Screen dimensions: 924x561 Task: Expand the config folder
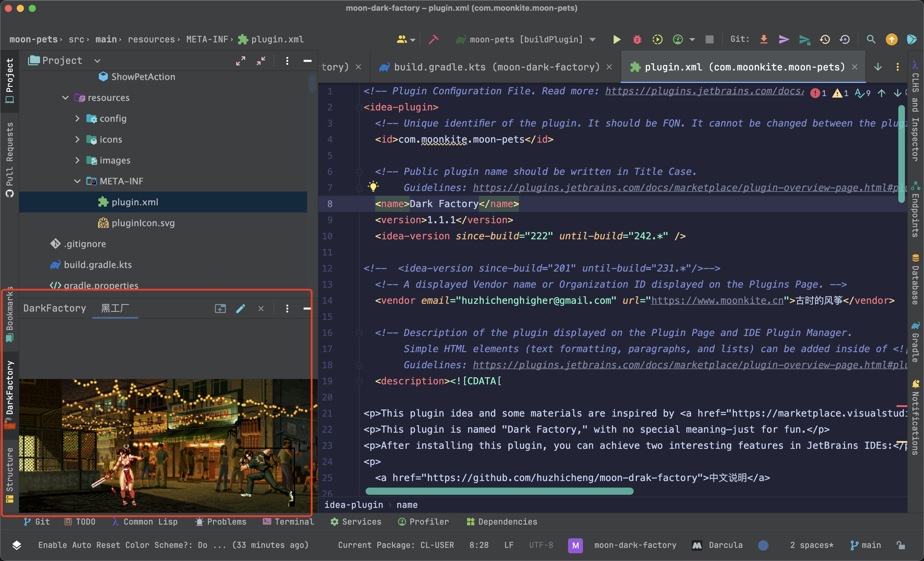[77, 118]
